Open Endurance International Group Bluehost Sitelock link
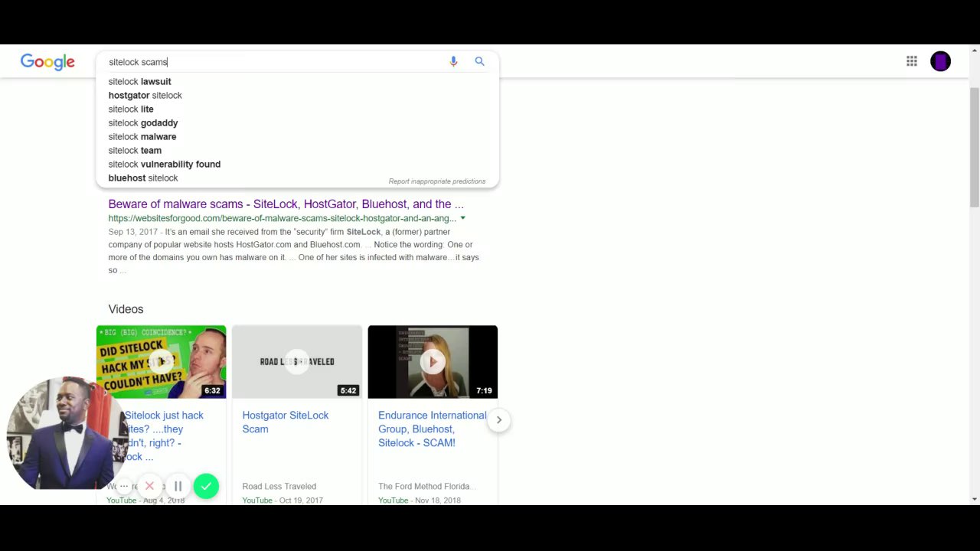Screen dimensions: 980x551 pyautogui.click(x=433, y=429)
